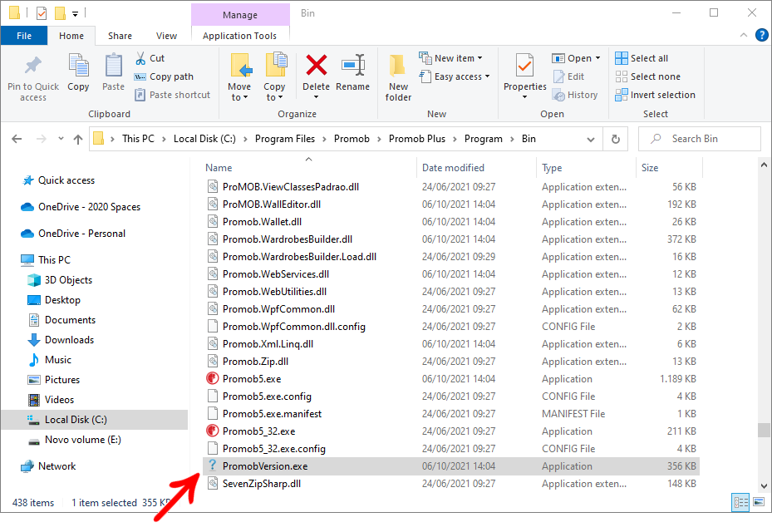The image size is (772, 532).
Task: Switch to the Home ribbon tab
Action: click(71, 36)
